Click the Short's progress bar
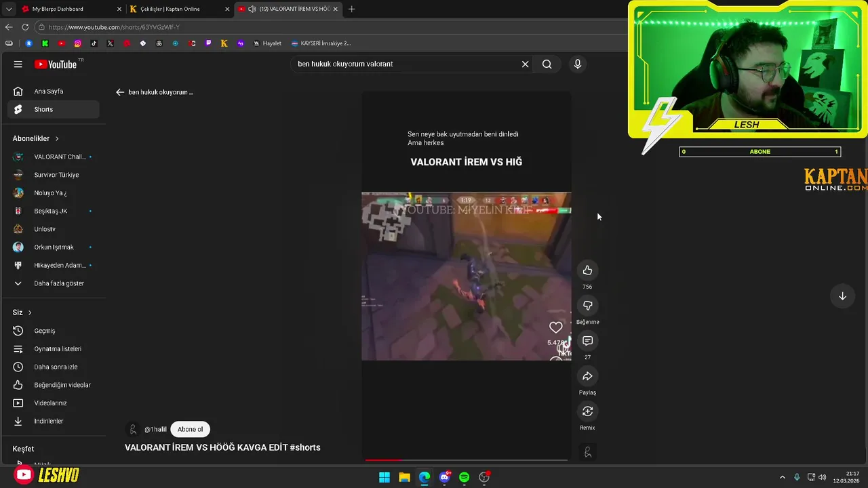The height and width of the screenshot is (488, 868). point(466,460)
